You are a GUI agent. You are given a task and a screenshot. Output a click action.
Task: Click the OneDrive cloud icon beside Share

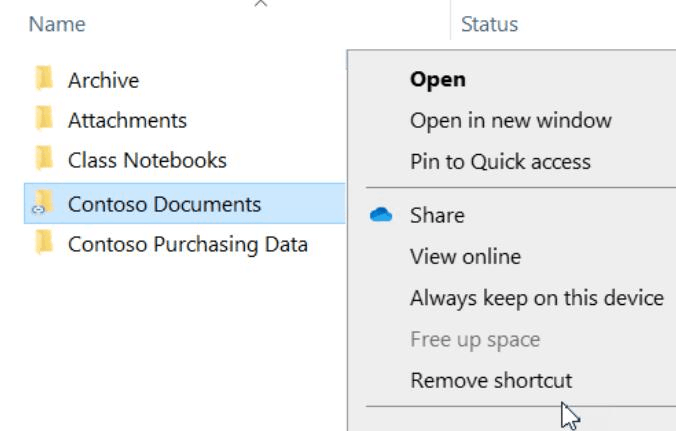pyautogui.click(x=381, y=215)
